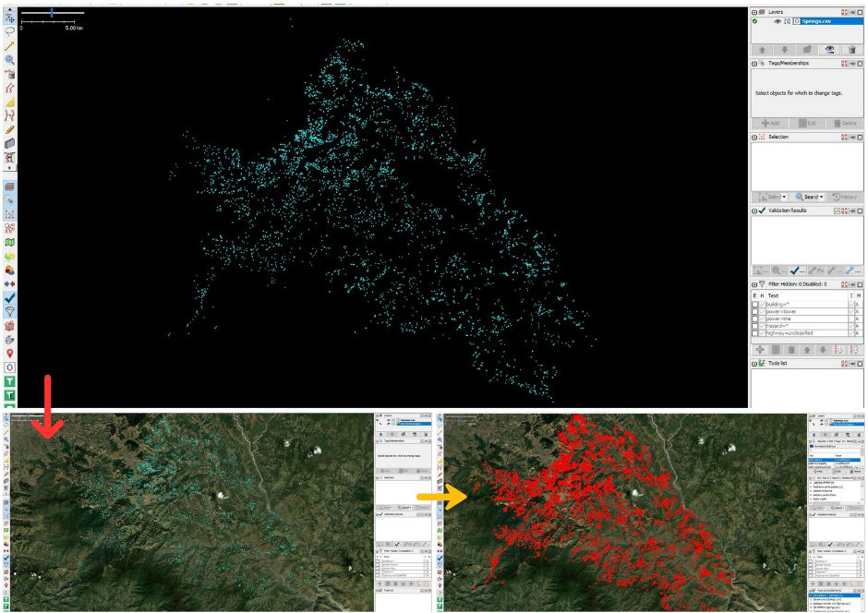Expand the Search dropdown arrow

(822, 196)
